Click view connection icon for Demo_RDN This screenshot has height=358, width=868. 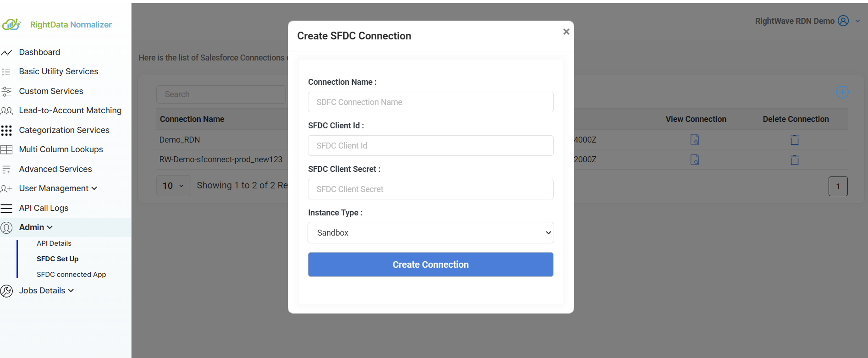(695, 139)
